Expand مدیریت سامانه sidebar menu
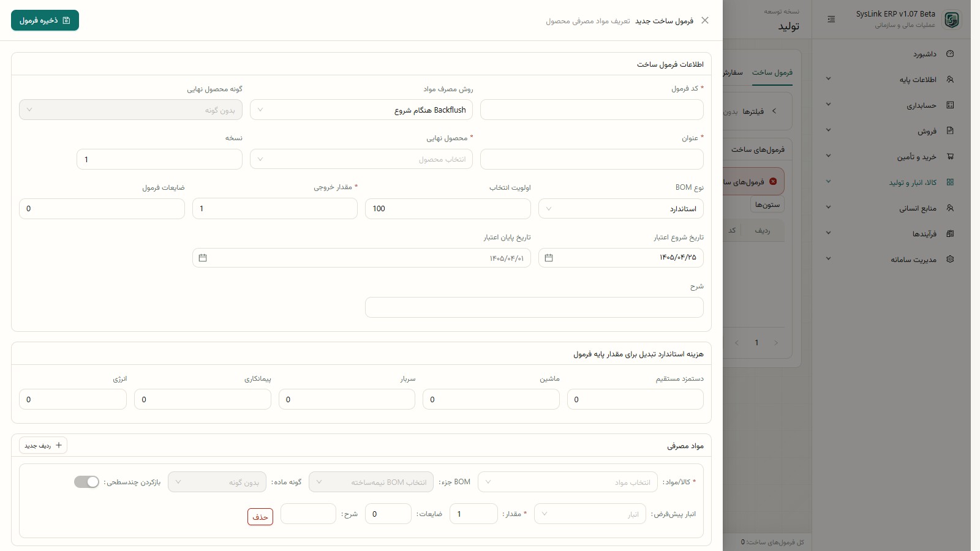 [x=828, y=259]
